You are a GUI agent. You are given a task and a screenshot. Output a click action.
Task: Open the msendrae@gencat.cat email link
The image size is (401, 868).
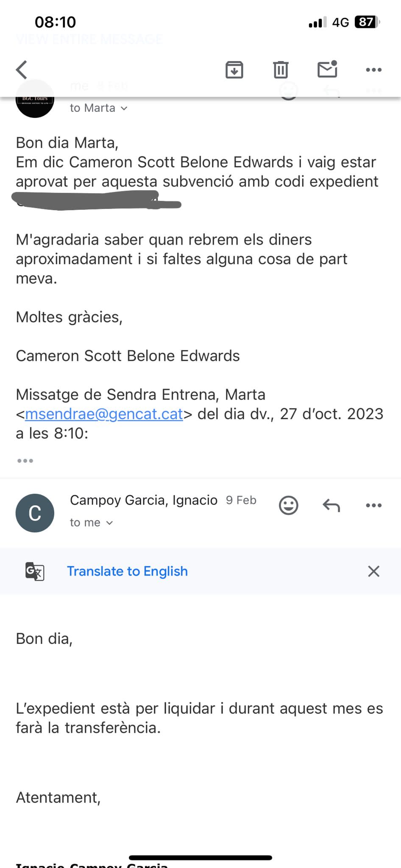(104, 414)
